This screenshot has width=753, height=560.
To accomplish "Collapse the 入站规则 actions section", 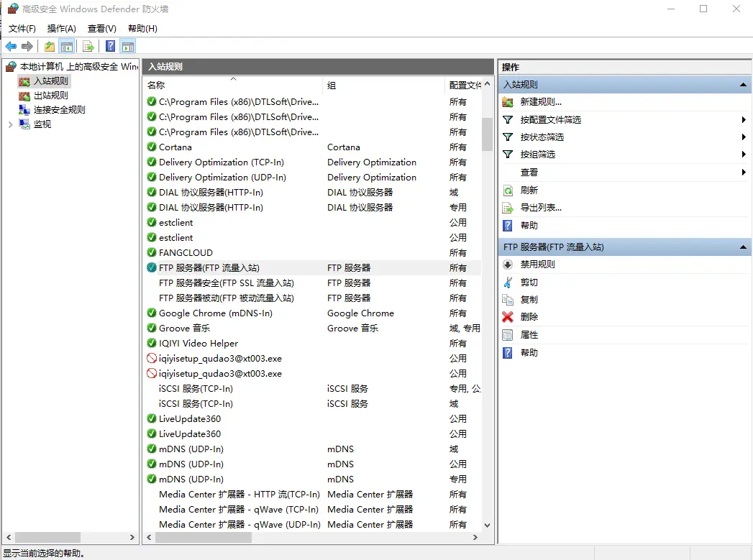I will (x=743, y=85).
